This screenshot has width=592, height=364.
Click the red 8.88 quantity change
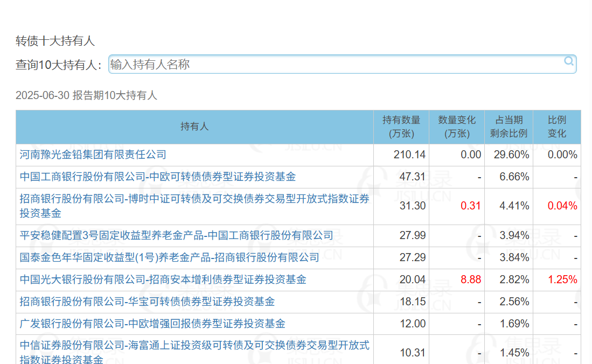click(470, 280)
